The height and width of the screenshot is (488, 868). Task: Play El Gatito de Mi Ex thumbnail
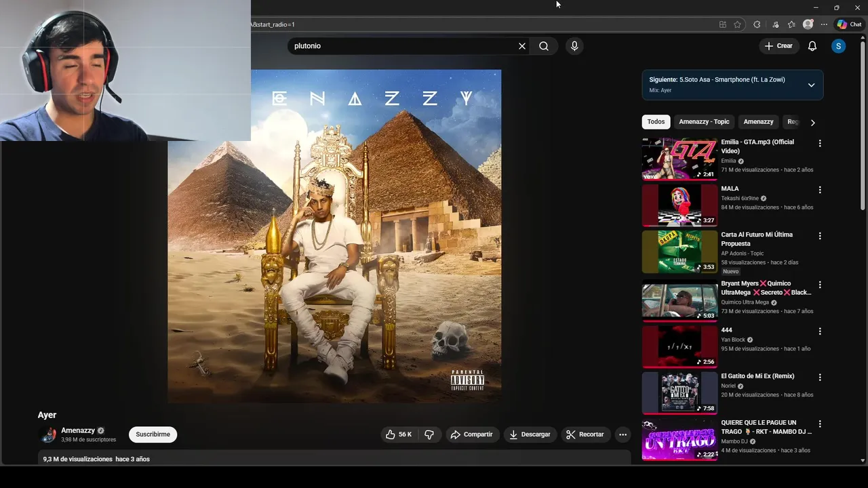pos(679,392)
